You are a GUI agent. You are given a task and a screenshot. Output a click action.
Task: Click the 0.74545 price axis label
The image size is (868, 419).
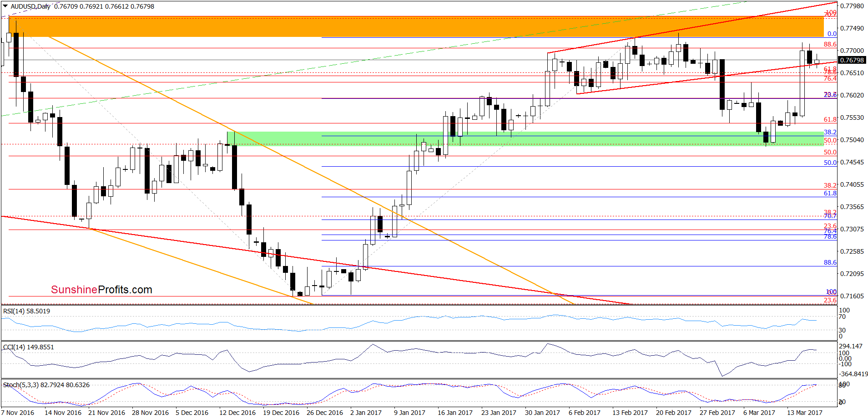(x=852, y=162)
